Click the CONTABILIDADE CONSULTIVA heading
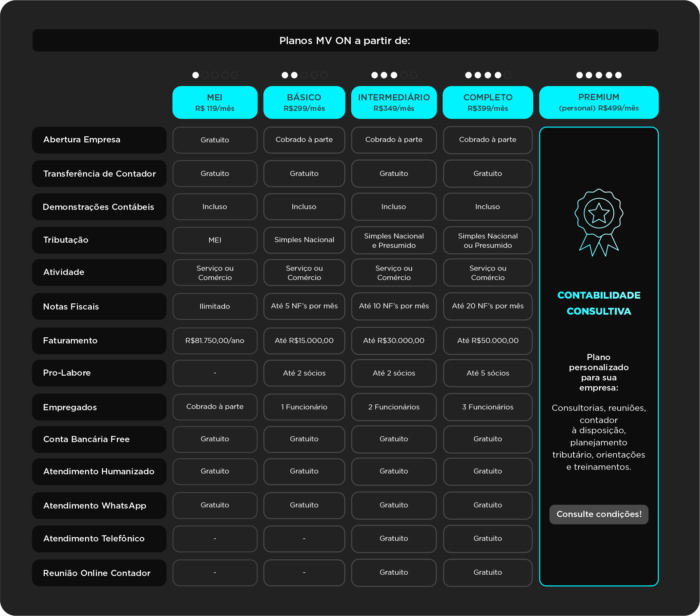 pos(599,303)
